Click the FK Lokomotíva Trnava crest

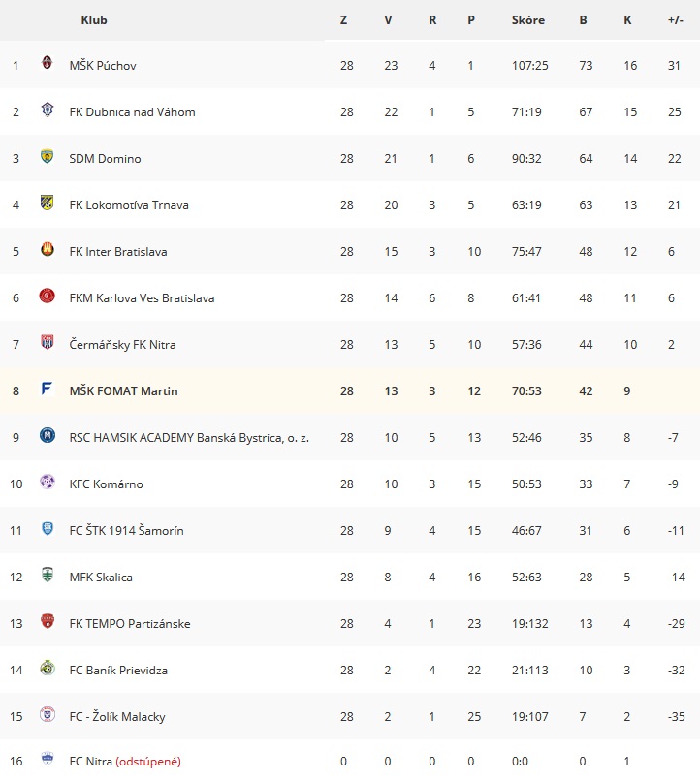(x=47, y=203)
